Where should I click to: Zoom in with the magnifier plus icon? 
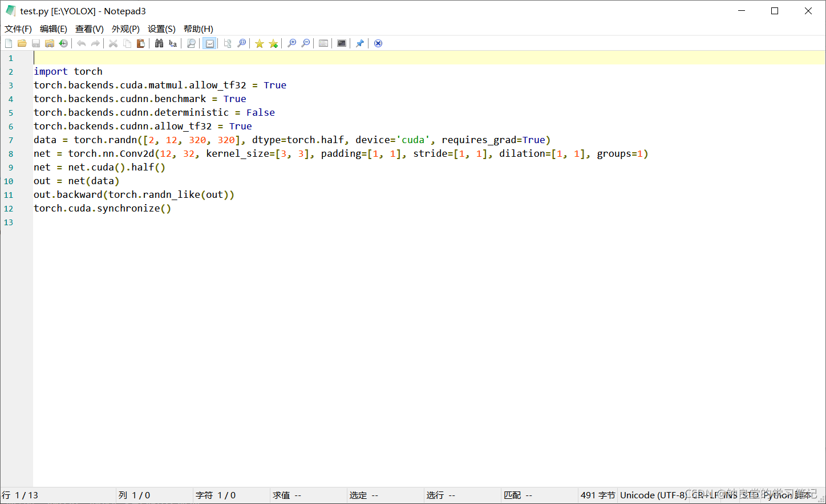(x=291, y=43)
